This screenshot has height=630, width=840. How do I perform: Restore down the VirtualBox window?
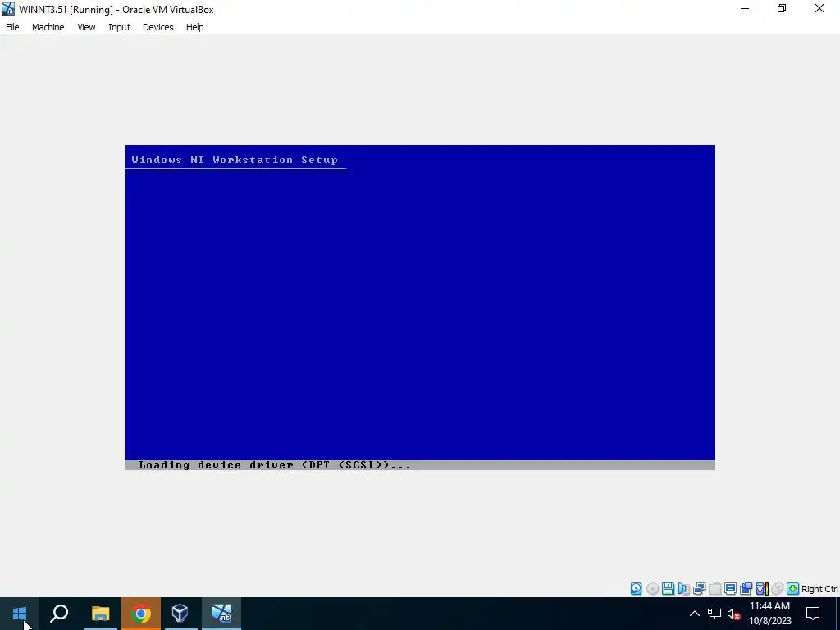point(782,9)
